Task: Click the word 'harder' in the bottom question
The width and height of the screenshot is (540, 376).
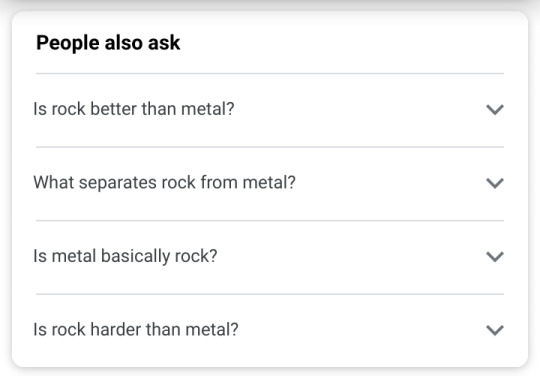Action: (116, 330)
